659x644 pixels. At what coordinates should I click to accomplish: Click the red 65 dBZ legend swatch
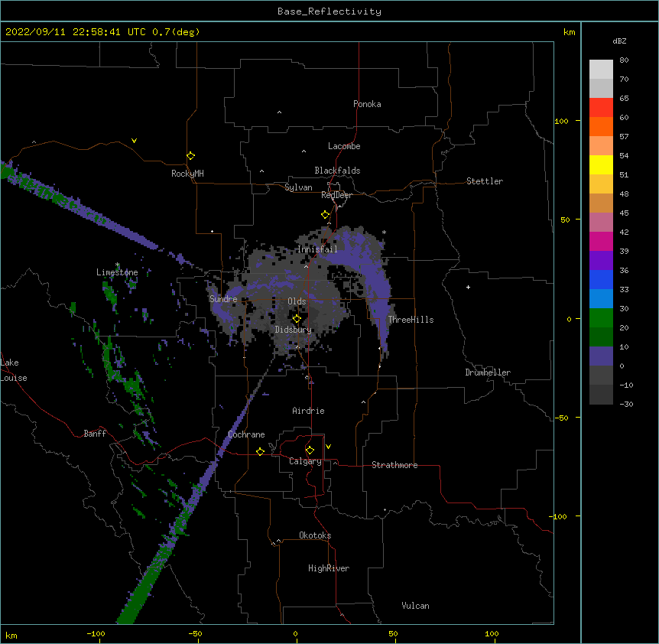[601, 108]
